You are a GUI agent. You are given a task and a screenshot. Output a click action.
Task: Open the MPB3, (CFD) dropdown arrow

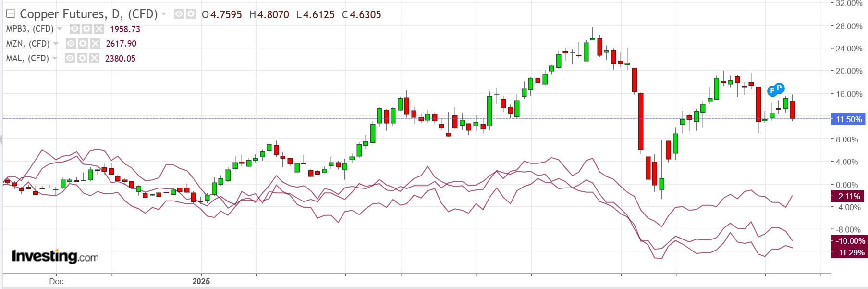tap(60, 29)
